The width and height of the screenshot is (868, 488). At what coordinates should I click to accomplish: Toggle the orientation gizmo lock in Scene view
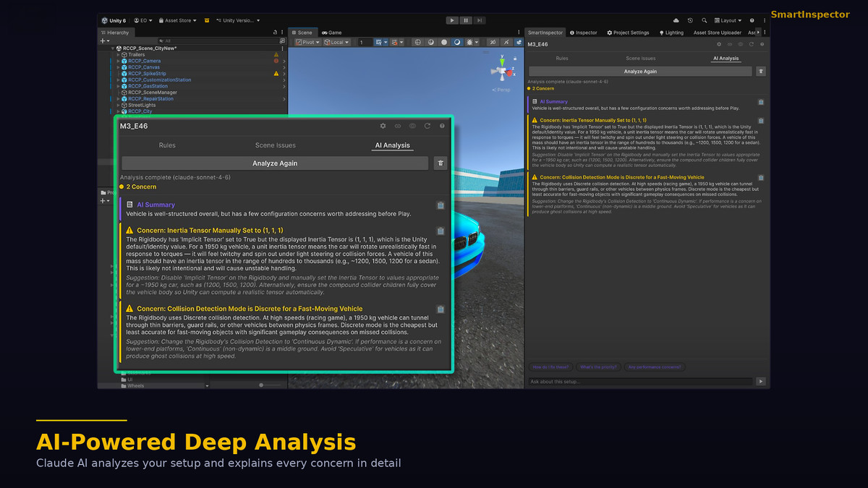pos(515,59)
